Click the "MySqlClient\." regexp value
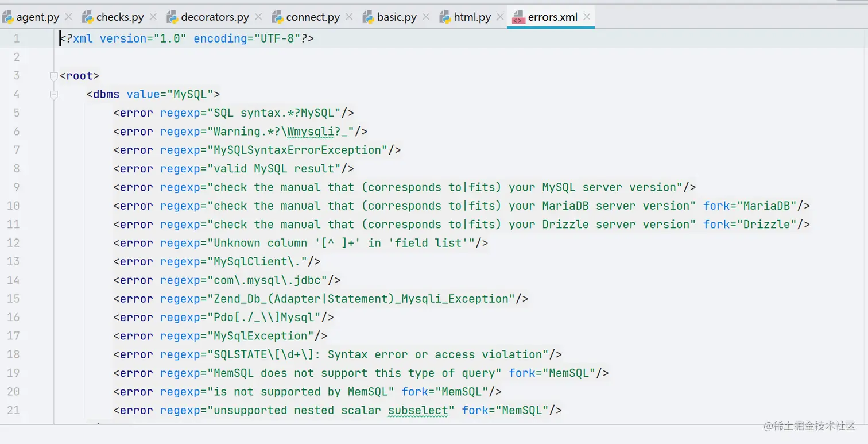868x444 pixels. (x=257, y=261)
